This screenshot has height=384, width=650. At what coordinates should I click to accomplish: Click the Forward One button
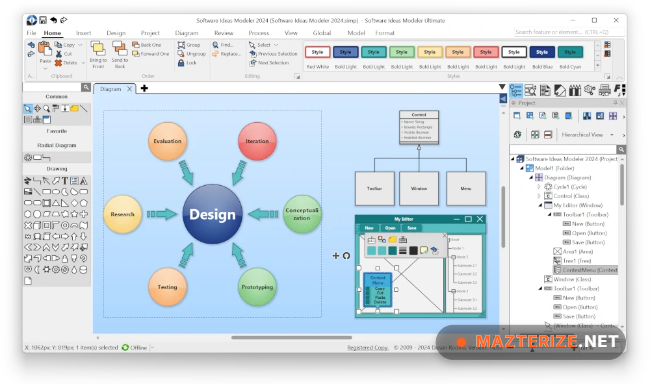tap(150, 54)
